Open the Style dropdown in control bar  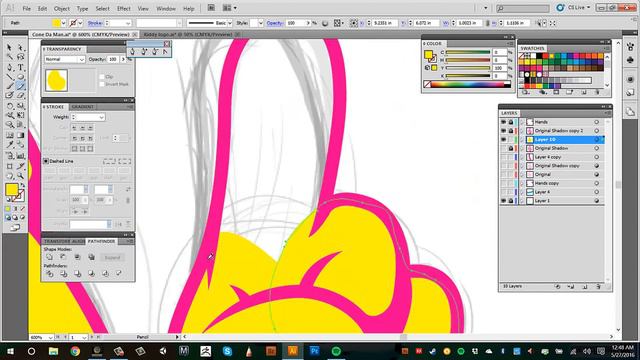tap(260, 23)
